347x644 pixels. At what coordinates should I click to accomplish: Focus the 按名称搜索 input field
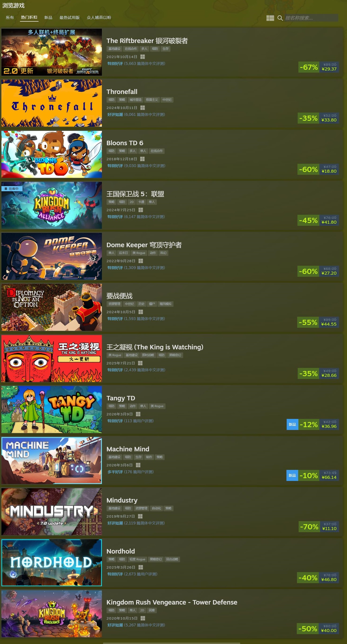tap(311, 18)
